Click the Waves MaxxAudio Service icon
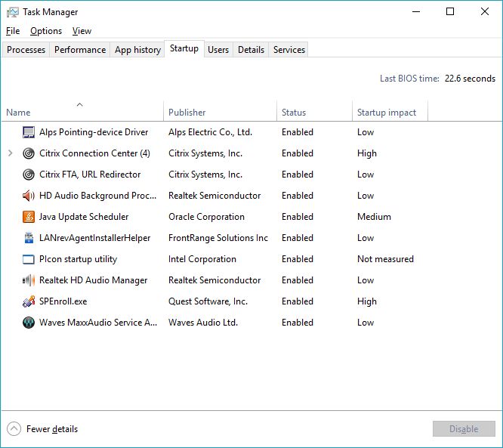503x448 pixels. click(29, 323)
